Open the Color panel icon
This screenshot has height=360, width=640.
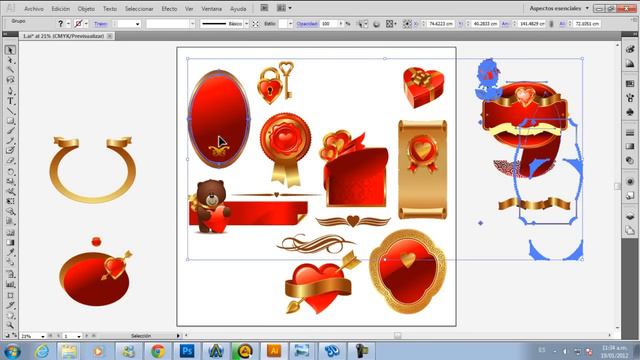[630, 49]
